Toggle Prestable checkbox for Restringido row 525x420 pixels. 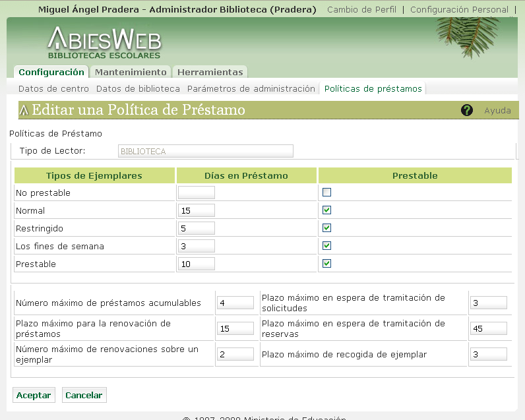pyautogui.click(x=326, y=228)
